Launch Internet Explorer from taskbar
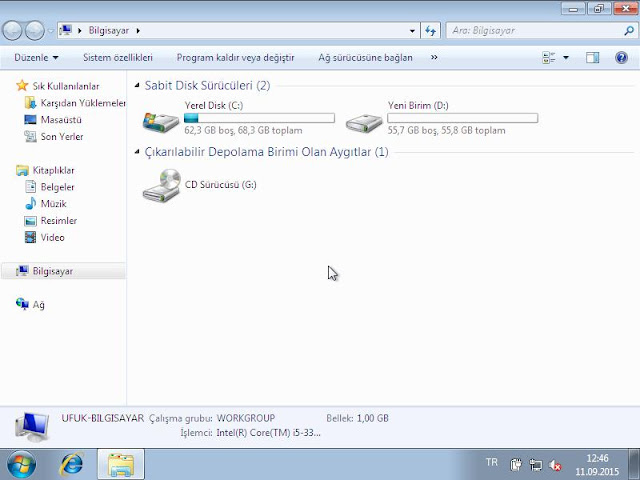640x480 pixels. point(71,464)
